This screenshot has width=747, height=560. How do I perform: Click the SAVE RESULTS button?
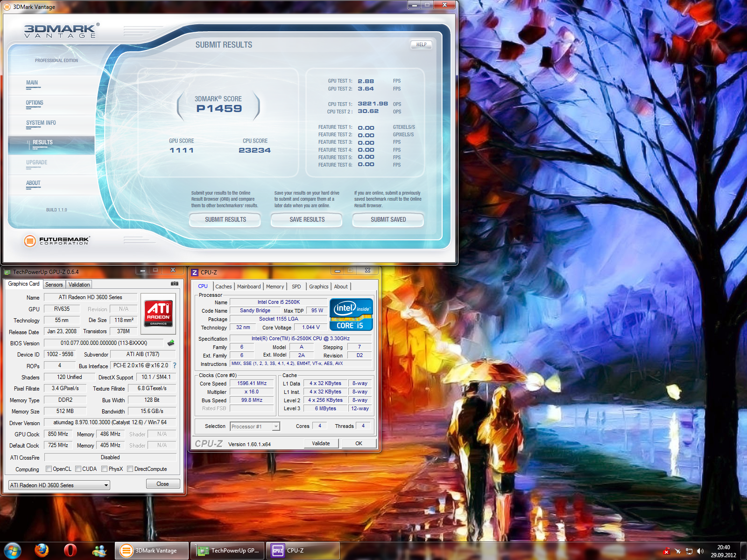coord(307,219)
